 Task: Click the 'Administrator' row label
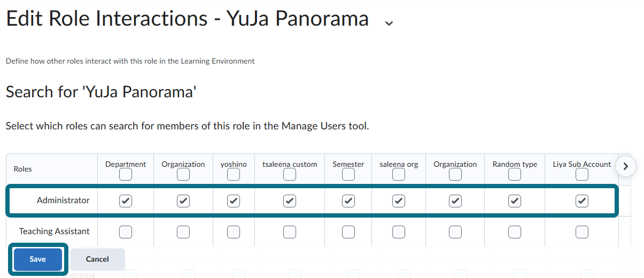pyautogui.click(x=63, y=200)
